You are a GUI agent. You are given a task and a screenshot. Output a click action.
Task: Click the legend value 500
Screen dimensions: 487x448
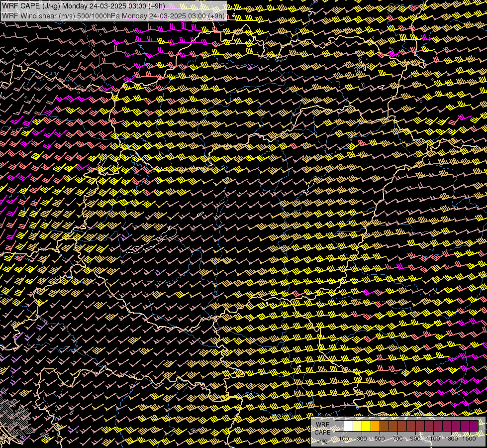pyautogui.click(x=380, y=439)
